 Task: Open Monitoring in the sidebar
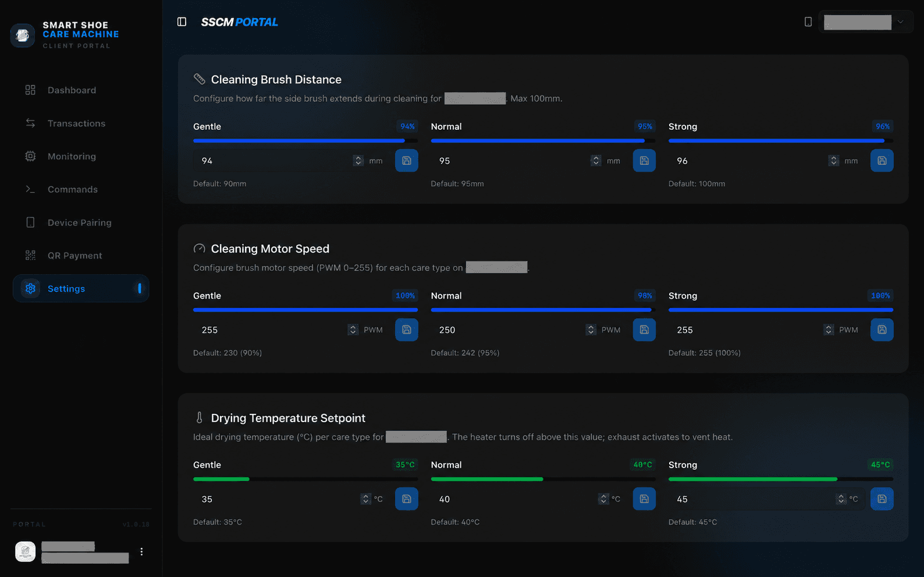[x=81, y=156]
